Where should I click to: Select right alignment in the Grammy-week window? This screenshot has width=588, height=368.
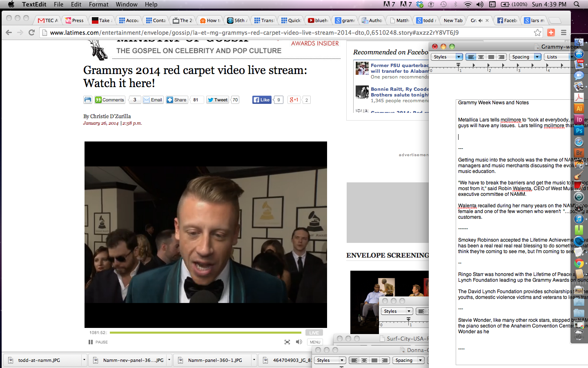tap(501, 57)
